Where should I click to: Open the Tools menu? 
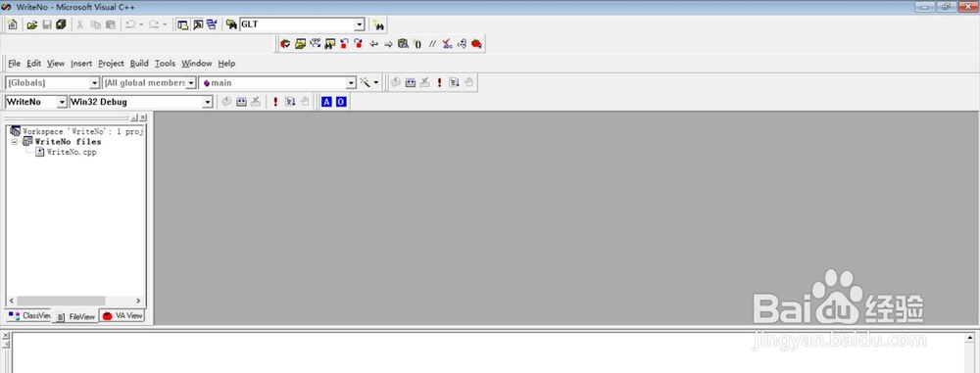pyautogui.click(x=165, y=63)
